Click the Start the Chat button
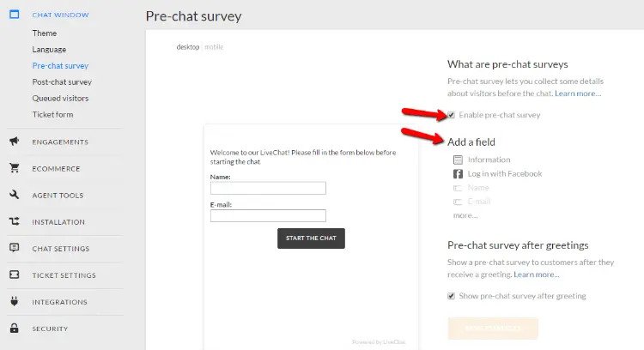Screen dimensions: 644x350 point(311,238)
